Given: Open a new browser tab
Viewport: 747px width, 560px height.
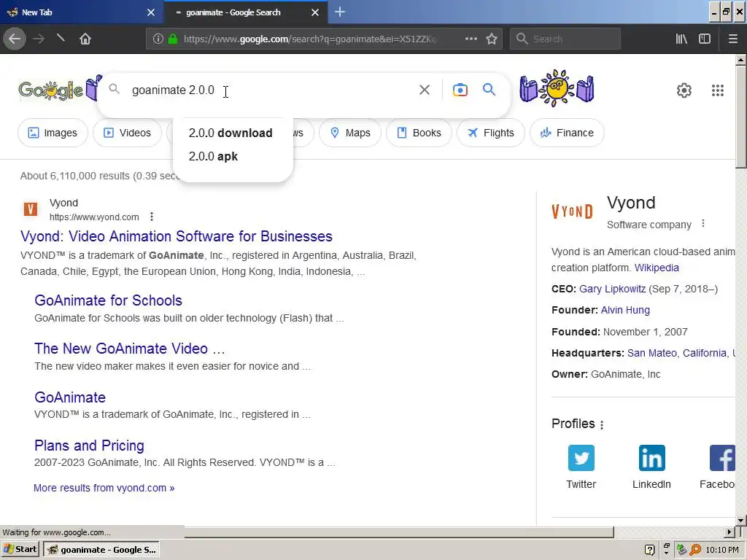Looking at the screenshot, I should [x=340, y=12].
